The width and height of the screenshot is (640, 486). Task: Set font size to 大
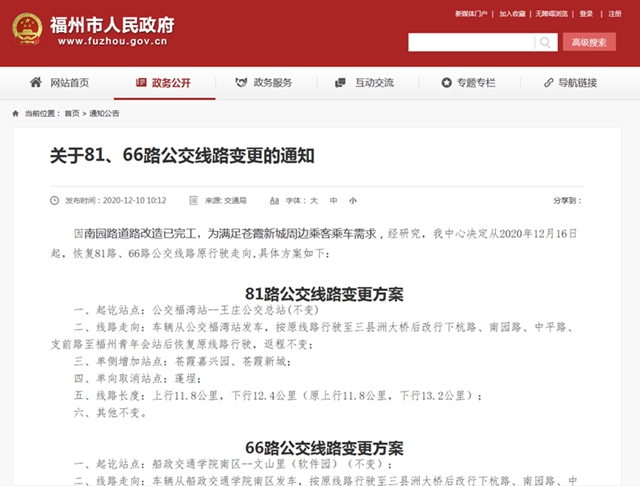click(313, 200)
